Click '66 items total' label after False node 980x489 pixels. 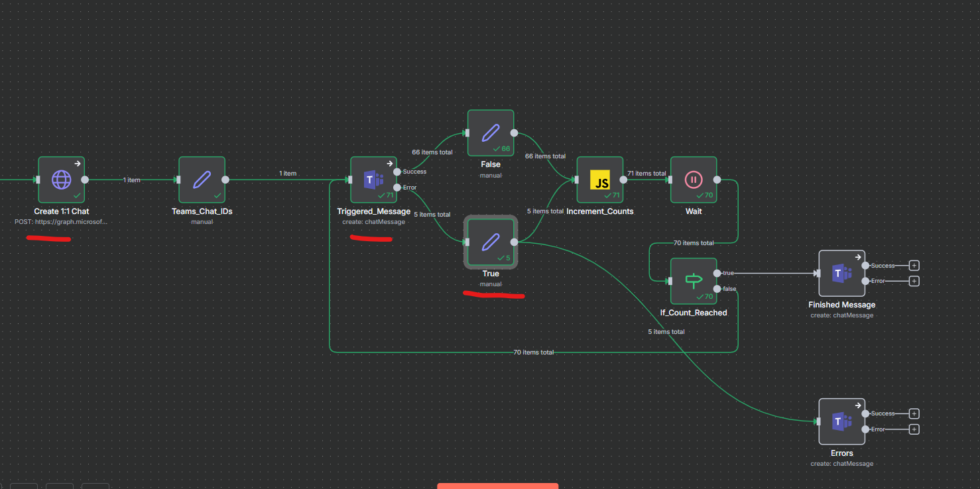coord(545,156)
